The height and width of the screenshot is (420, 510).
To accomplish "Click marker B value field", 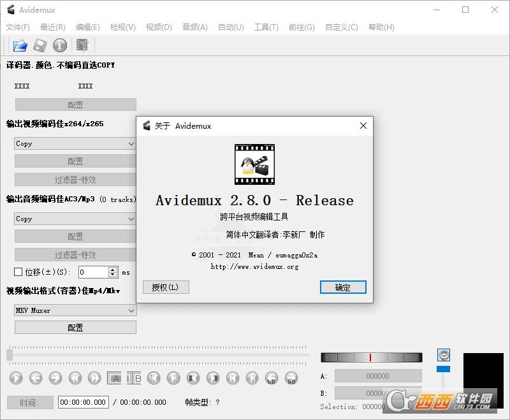I will [378, 393].
